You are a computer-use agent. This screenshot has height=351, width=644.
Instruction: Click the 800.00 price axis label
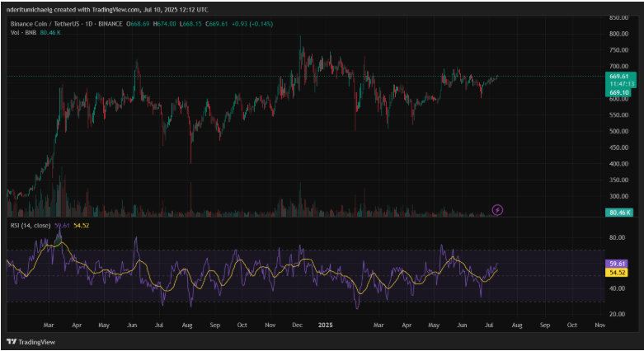[x=618, y=34]
